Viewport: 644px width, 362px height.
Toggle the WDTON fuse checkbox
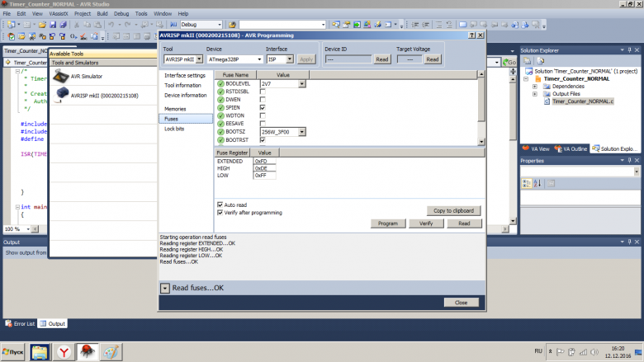click(263, 115)
